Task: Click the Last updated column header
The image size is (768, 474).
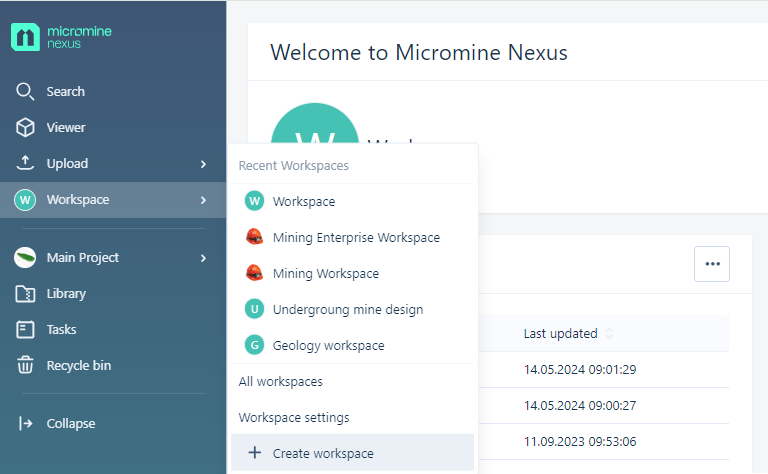Action: coord(561,333)
